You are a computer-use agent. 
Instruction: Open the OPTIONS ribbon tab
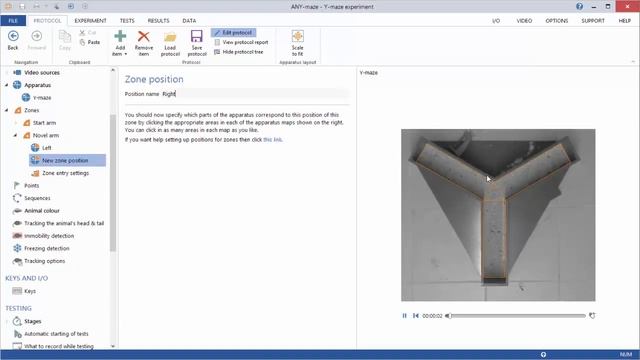click(557, 20)
